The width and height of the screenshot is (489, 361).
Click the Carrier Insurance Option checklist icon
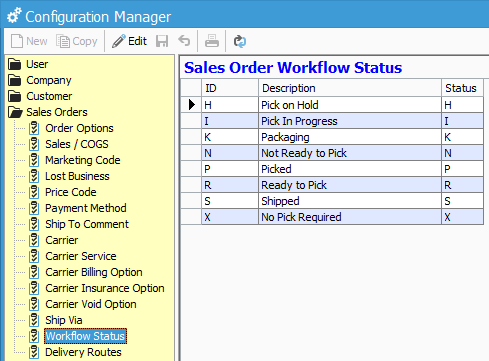pos(34,288)
